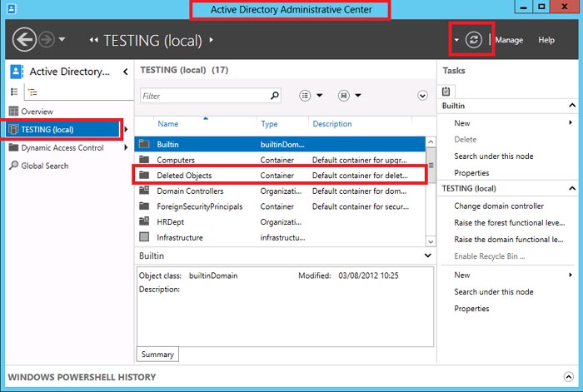Click Computers folder icon

144,160
